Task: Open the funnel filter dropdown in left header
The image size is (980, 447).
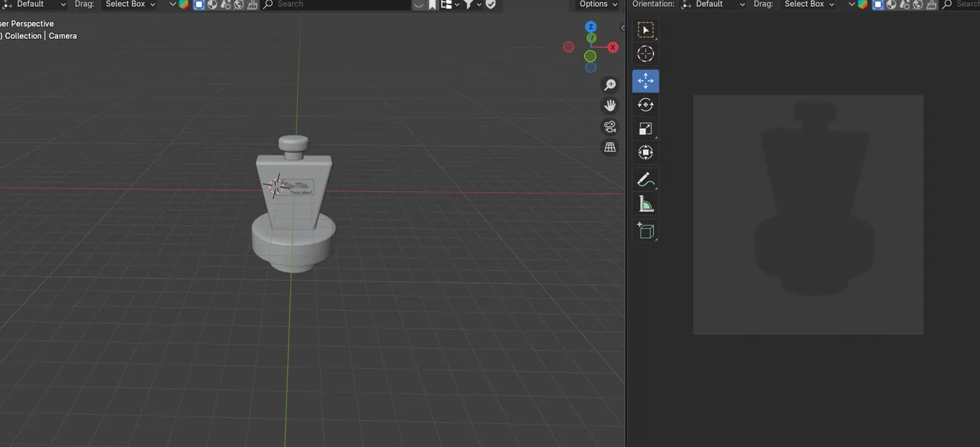Action: click(473, 4)
